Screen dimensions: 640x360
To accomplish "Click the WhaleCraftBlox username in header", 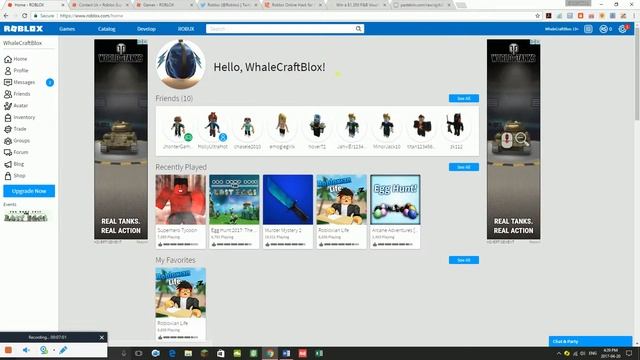I will point(561,29).
